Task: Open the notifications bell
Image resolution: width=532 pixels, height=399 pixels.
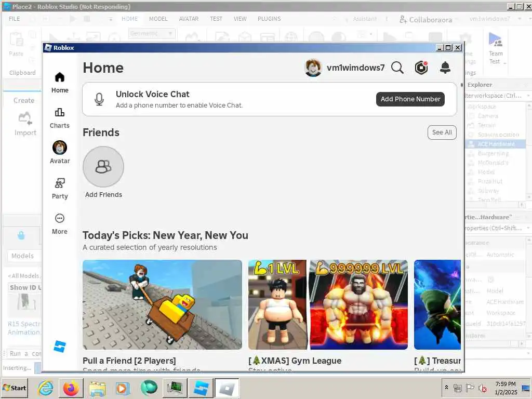Action: (445, 68)
